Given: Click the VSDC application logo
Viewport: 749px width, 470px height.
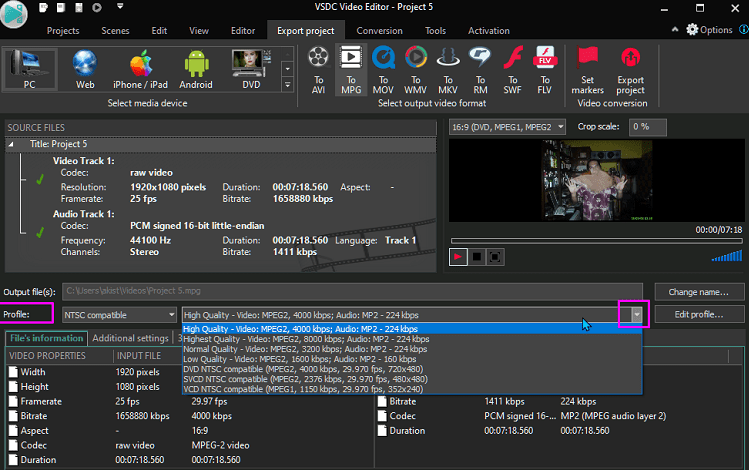Looking at the screenshot, I should pos(13,14).
